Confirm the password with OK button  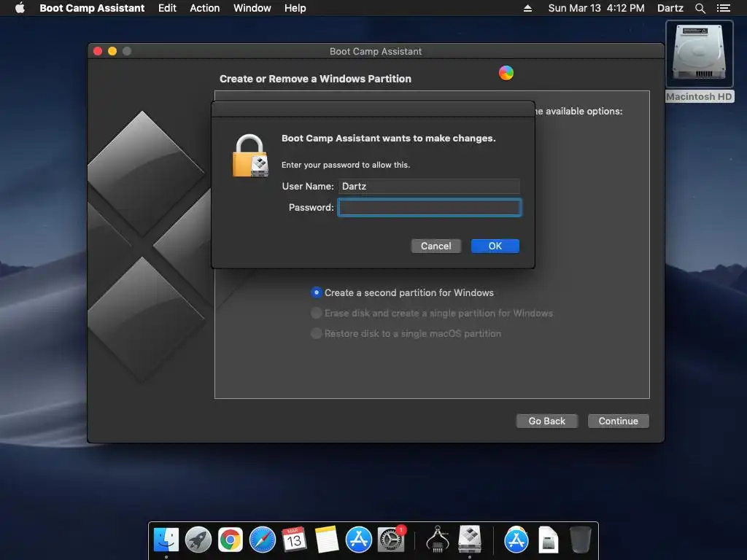495,246
